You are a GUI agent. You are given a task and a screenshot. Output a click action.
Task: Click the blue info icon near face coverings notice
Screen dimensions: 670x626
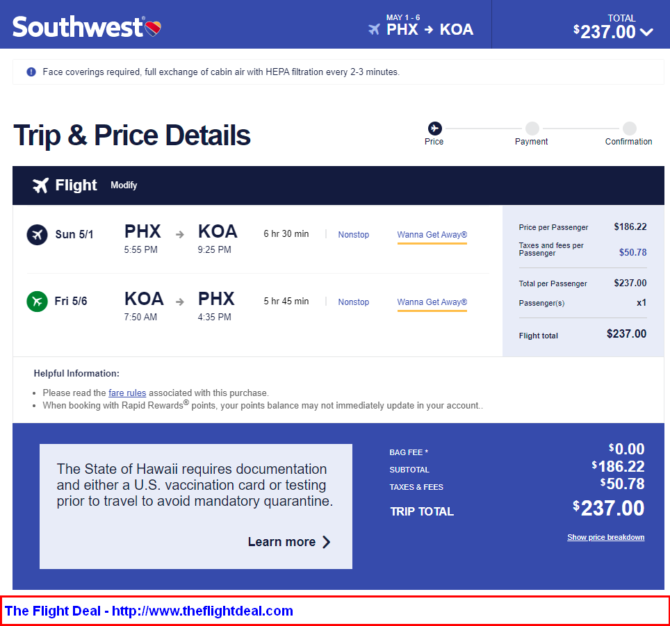(x=31, y=72)
